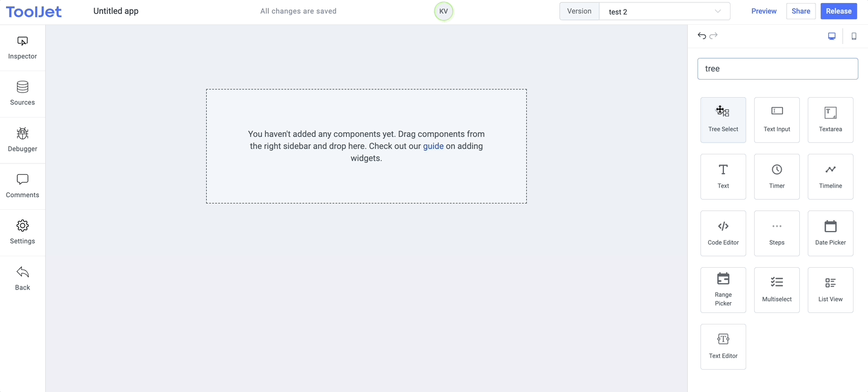Click the Share button
The width and height of the screenshot is (868, 392).
[800, 11]
